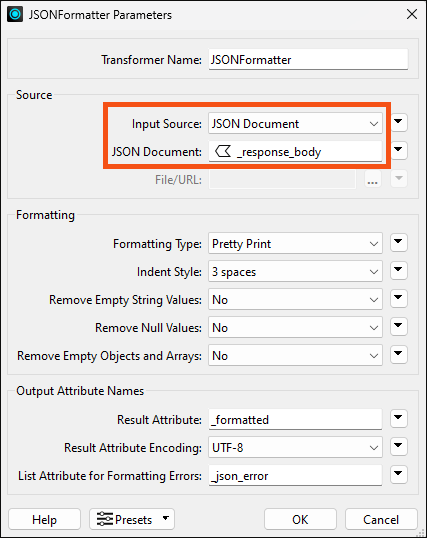
Task: Open the arrow menu beside Result Attribute
Action: tap(399, 418)
